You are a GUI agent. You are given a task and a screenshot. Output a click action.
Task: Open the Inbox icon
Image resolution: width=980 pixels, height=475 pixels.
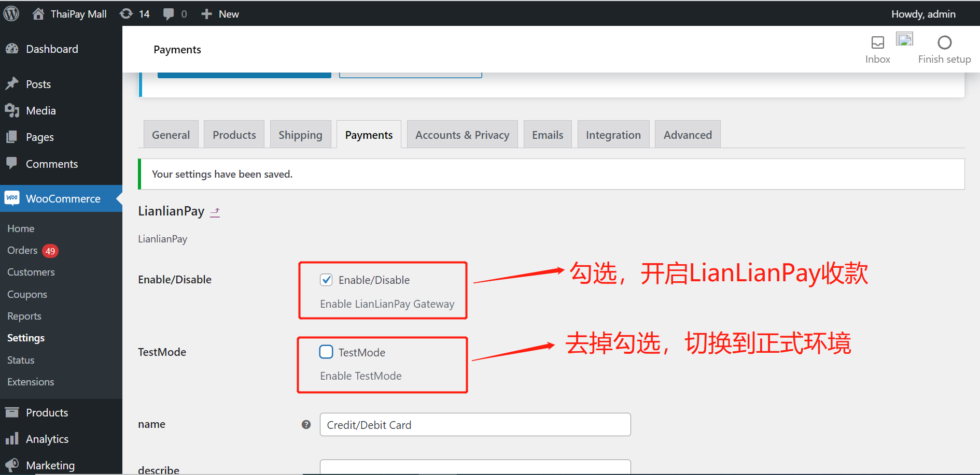(878, 42)
